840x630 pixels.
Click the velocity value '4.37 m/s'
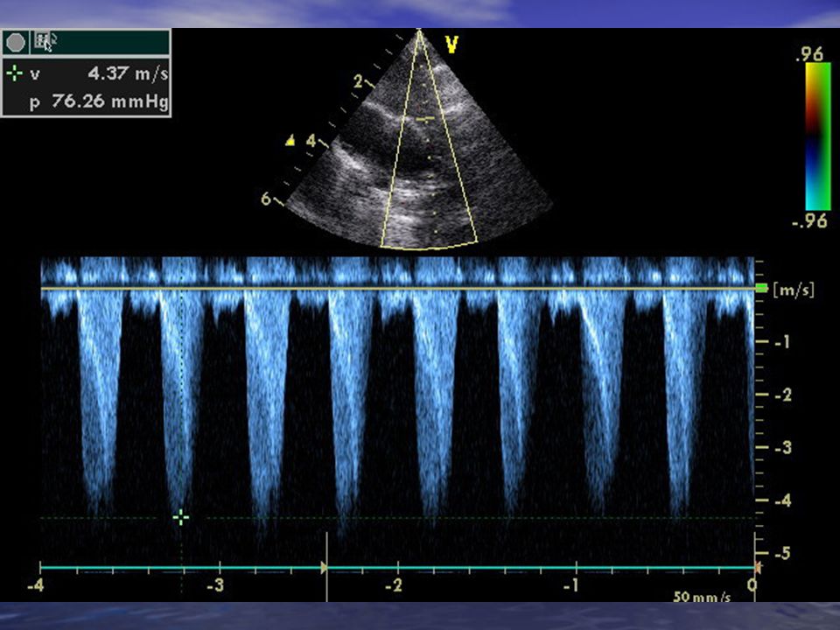click(x=128, y=73)
